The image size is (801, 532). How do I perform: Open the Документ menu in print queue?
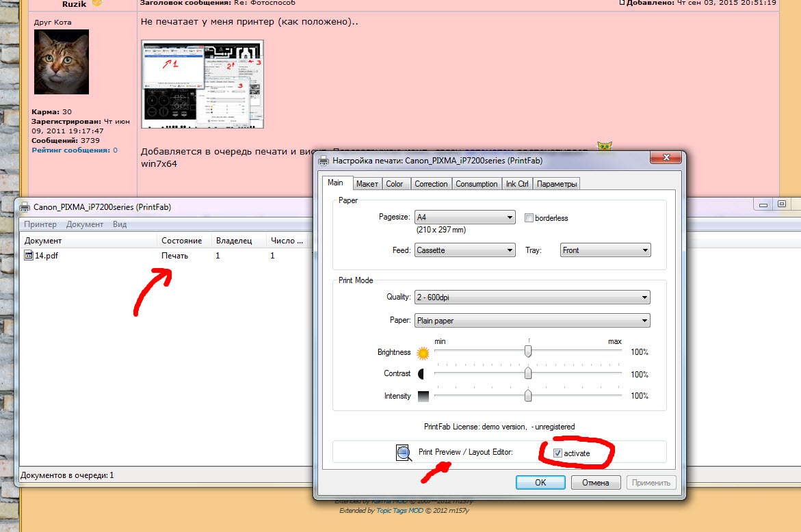[85, 224]
